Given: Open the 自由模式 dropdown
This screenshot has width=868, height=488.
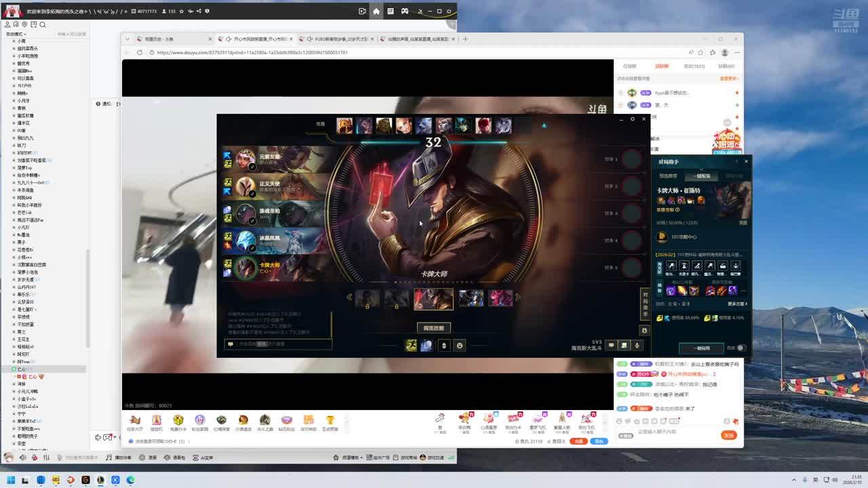Looking at the screenshot, I should pos(15,34).
